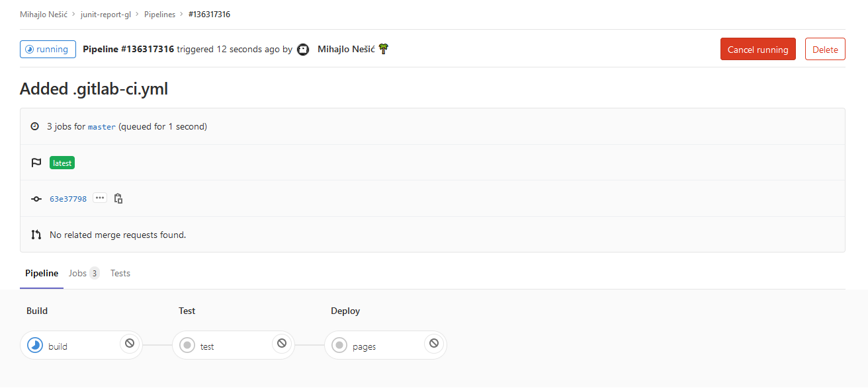Viewport: 868px width, 390px height.
Task: Click the Cancel running button
Action: 758,49
